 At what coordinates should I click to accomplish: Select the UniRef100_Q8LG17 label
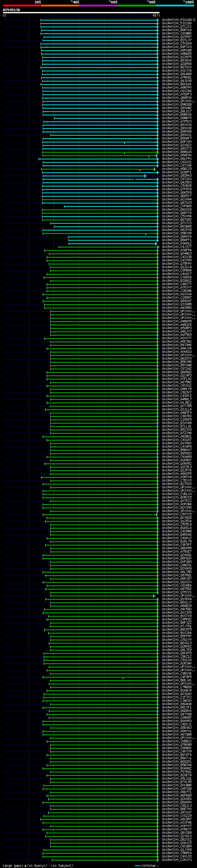coord(177,111)
